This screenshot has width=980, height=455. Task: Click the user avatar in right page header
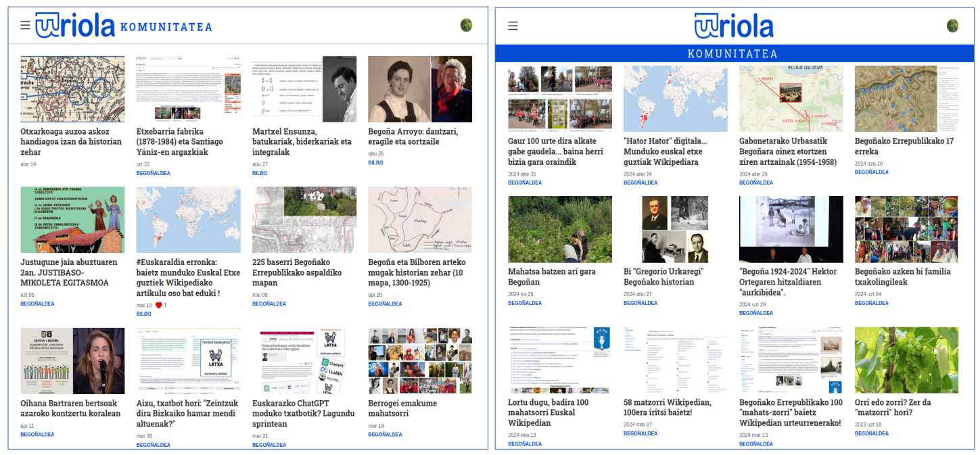(x=952, y=26)
